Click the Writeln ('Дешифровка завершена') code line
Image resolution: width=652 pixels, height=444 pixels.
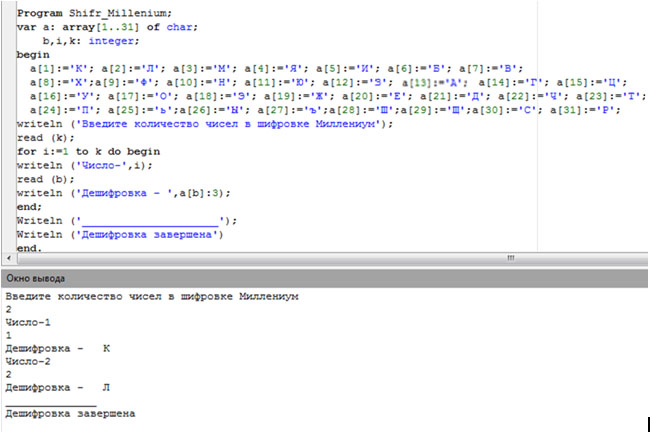tap(120, 234)
